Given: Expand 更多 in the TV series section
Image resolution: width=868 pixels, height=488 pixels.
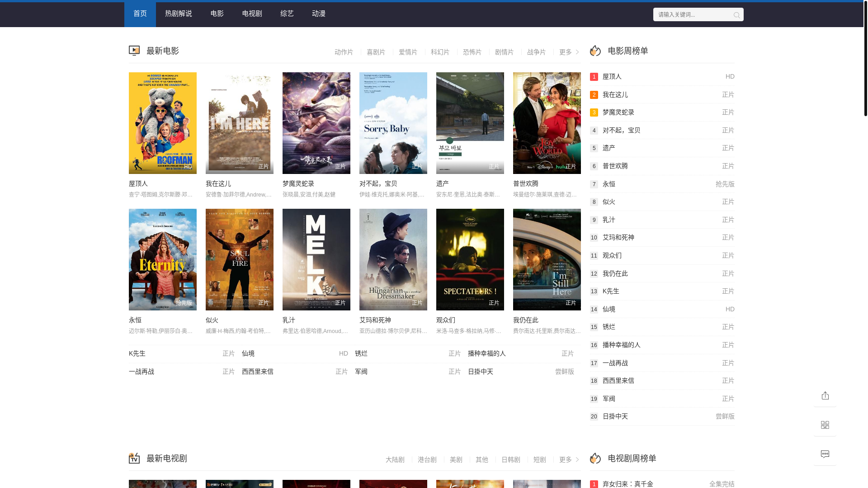Looking at the screenshot, I should [x=569, y=460].
